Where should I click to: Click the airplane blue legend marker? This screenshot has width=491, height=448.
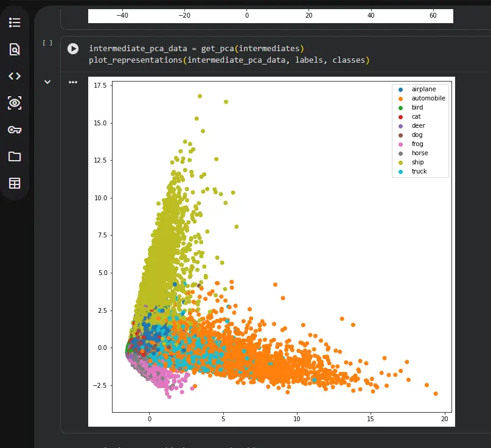(x=400, y=89)
